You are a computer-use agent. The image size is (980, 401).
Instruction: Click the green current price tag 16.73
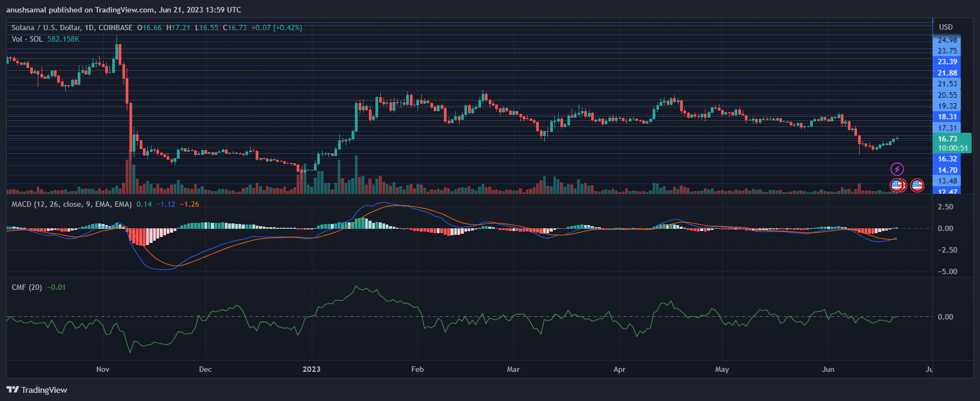point(948,139)
